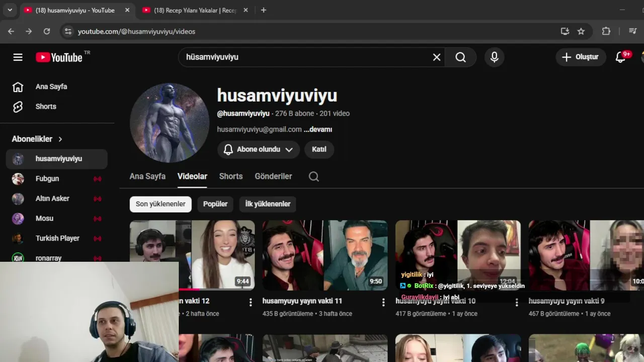Open the YouTube hamburger guide menu

pyautogui.click(x=18, y=57)
